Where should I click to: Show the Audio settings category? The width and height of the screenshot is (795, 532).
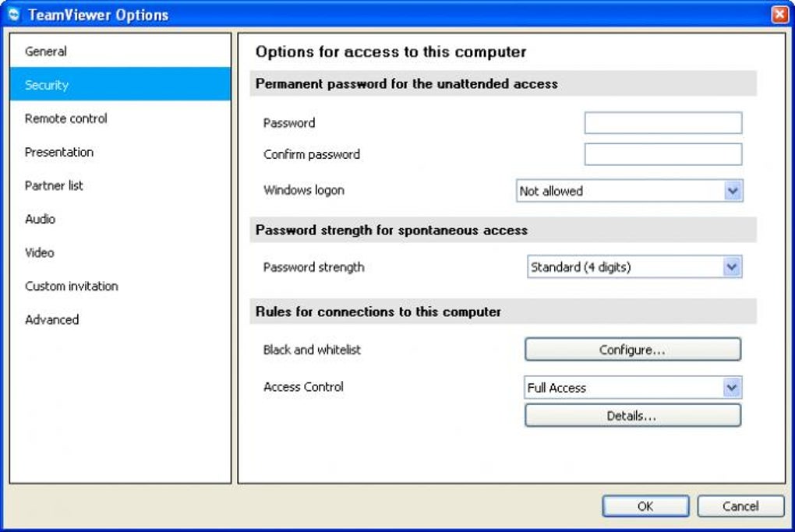(x=40, y=219)
